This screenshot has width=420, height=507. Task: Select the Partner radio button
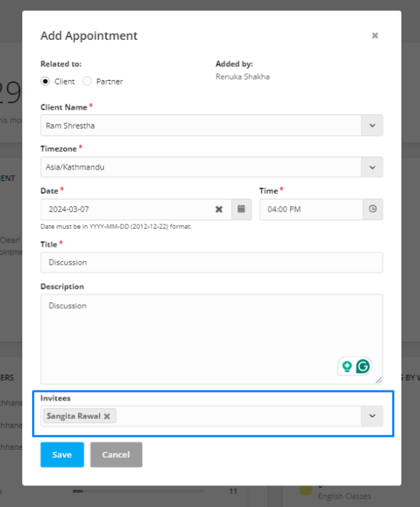pos(87,81)
